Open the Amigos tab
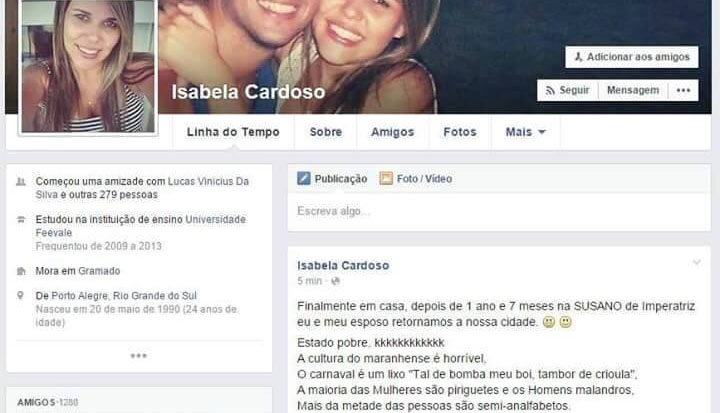 (x=393, y=132)
